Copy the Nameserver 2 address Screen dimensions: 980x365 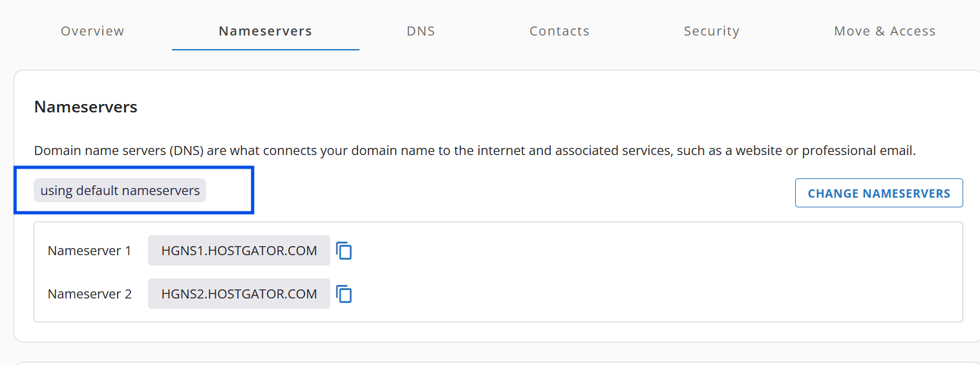(x=345, y=294)
